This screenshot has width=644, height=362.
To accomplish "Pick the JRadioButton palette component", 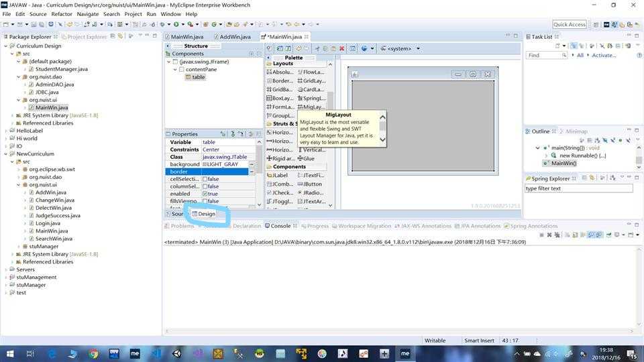I will click(311, 192).
